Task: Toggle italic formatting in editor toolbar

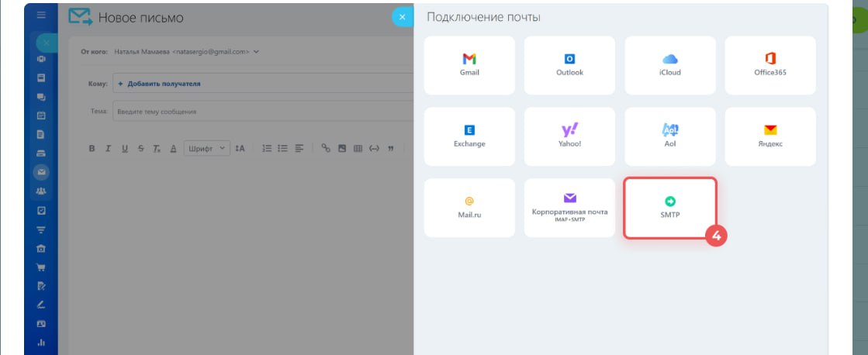Action: coord(109,148)
